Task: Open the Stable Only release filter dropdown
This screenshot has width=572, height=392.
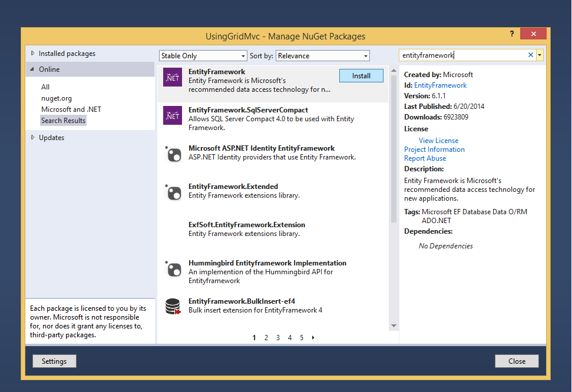Action: coord(203,56)
